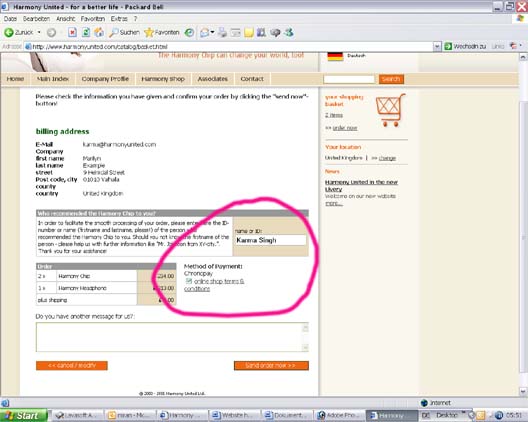This screenshot has width=528, height=422.
Task: Expand the Mail icon dropdown arrow
Action: click(x=212, y=32)
